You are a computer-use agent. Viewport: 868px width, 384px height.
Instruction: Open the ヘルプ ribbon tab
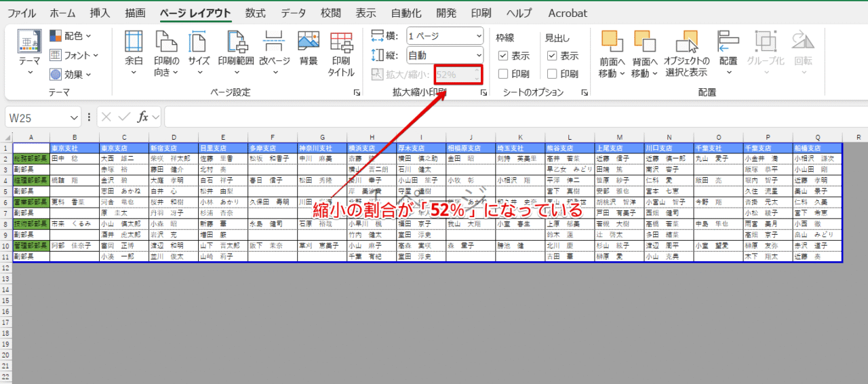[519, 12]
